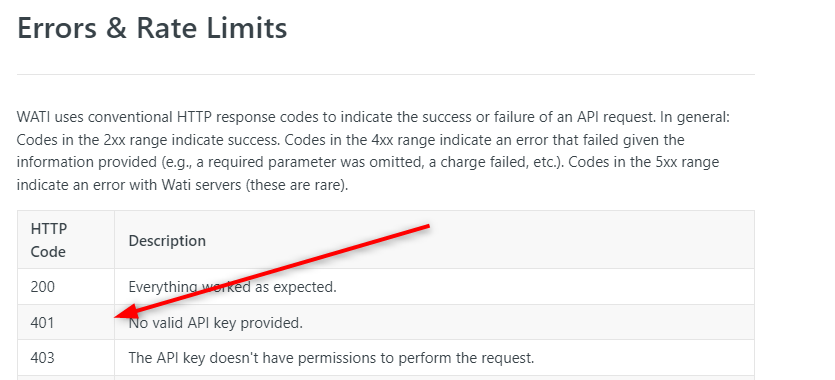Click the Description column header
The width and height of the screenshot is (835, 380).
pyautogui.click(x=167, y=241)
